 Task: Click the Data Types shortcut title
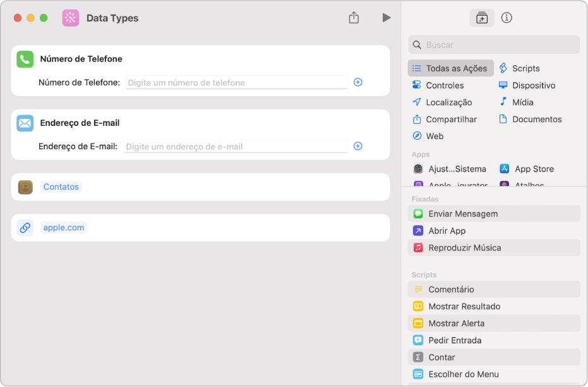112,18
